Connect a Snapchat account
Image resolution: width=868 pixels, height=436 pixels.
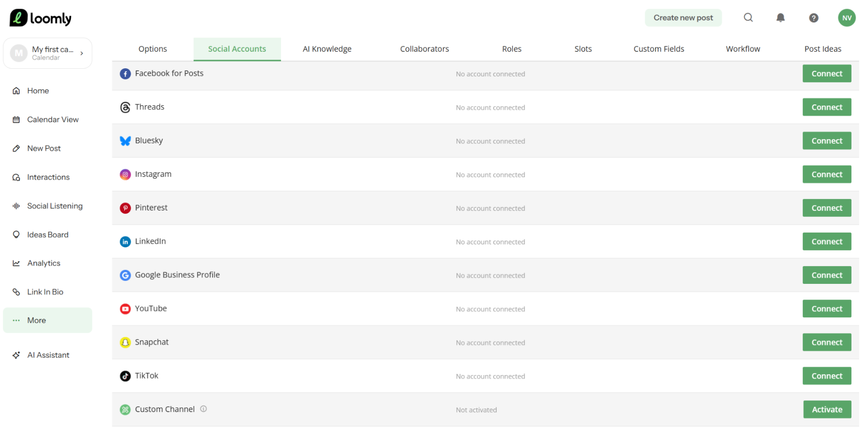tap(827, 342)
